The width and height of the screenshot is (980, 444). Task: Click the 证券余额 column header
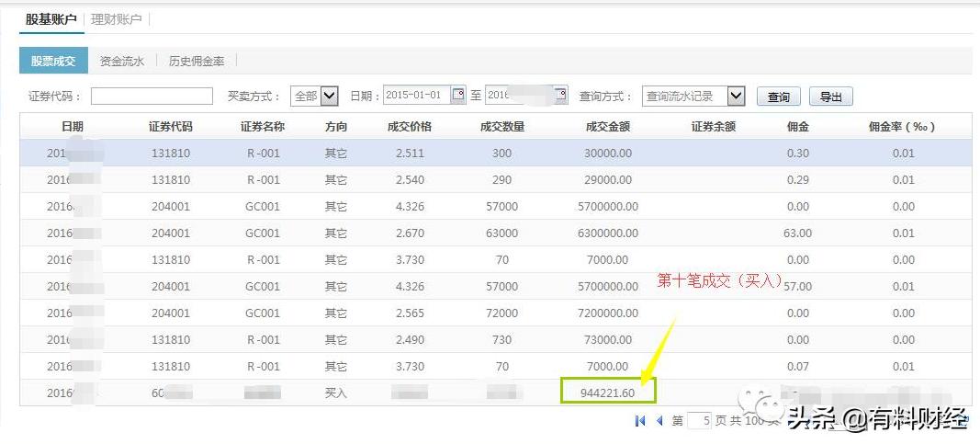tap(714, 126)
